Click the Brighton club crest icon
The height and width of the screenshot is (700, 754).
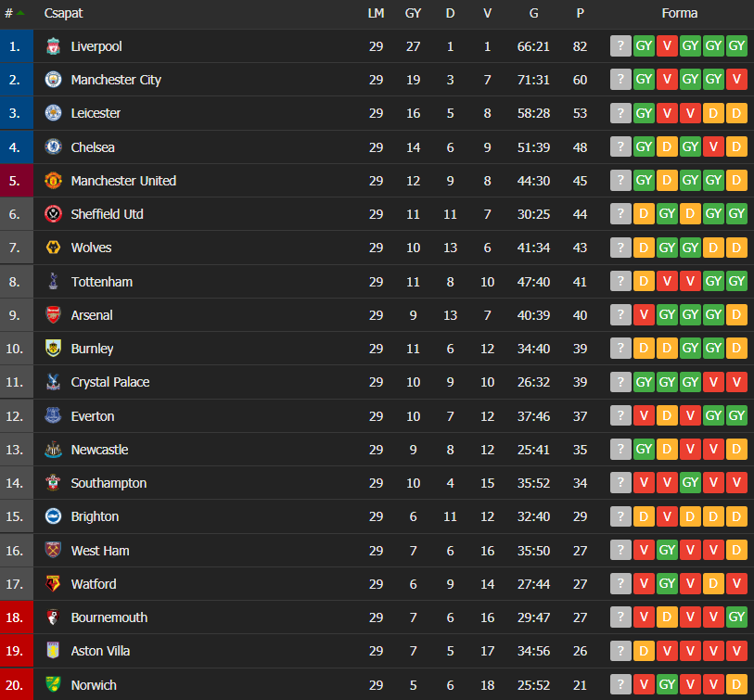[54, 516]
